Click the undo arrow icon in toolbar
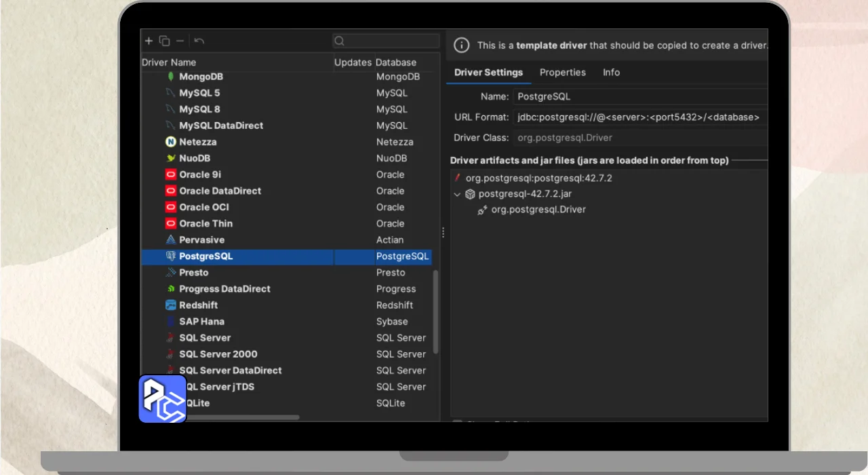The image size is (868, 475). (199, 41)
